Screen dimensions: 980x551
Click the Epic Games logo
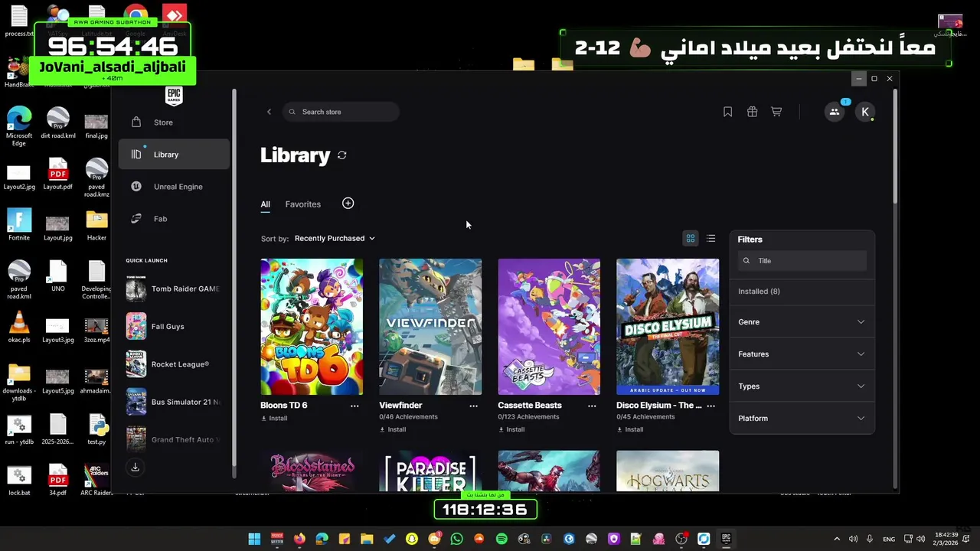174,96
